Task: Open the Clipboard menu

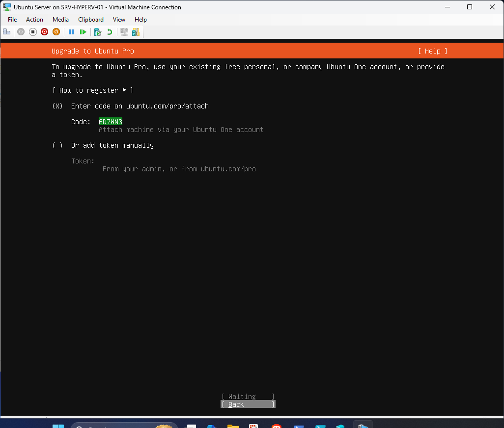Action: click(x=91, y=20)
